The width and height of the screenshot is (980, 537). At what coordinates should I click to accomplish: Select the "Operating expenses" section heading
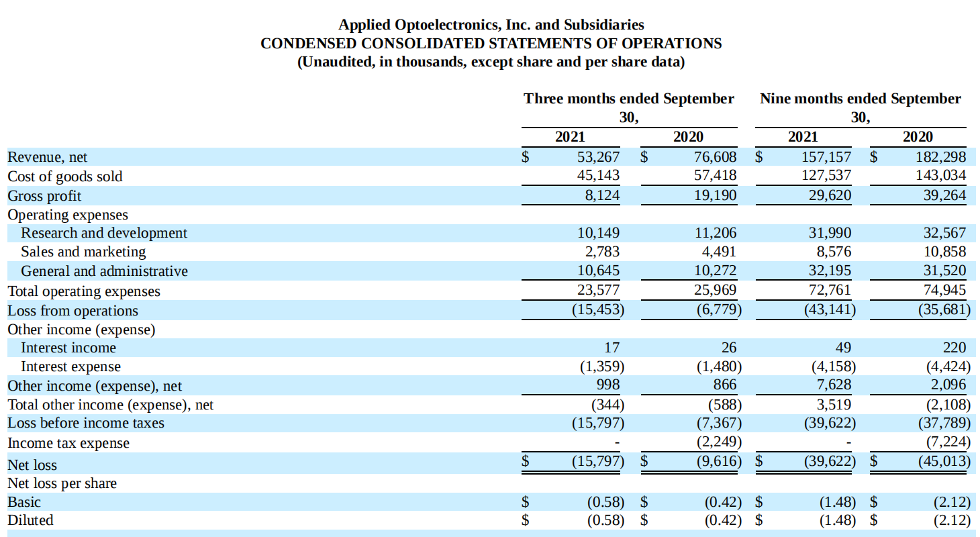click(68, 215)
